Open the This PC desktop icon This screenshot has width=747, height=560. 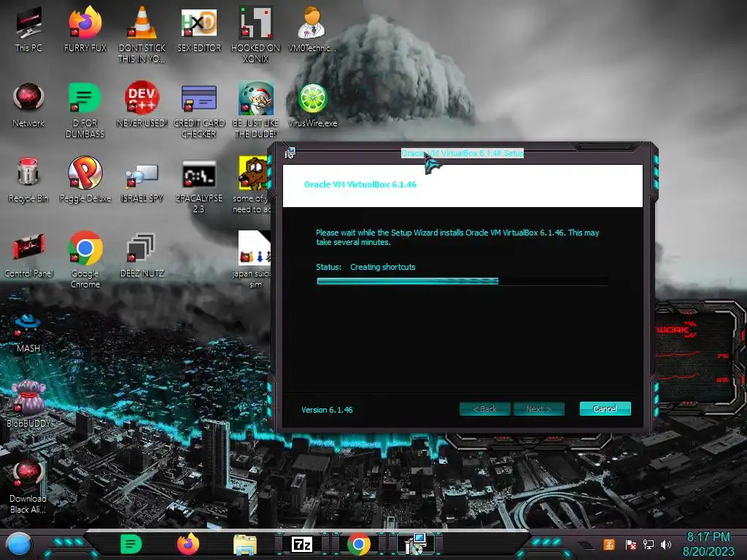pos(28,29)
